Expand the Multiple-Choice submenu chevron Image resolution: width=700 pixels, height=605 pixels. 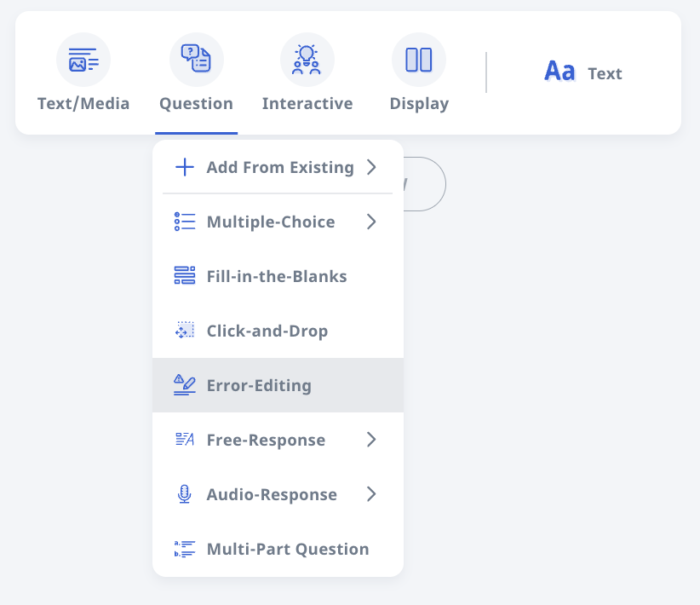pyautogui.click(x=371, y=222)
